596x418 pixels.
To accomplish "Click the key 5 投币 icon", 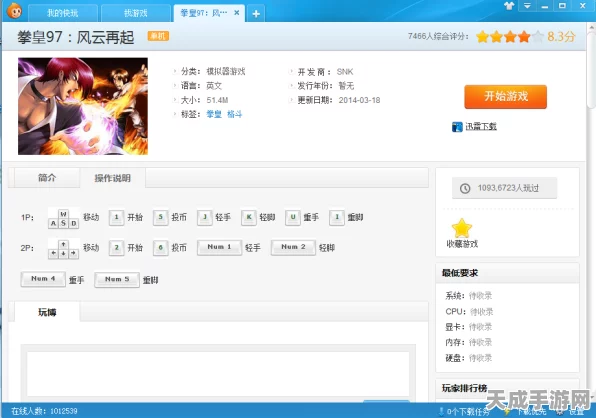I will click(x=160, y=217).
